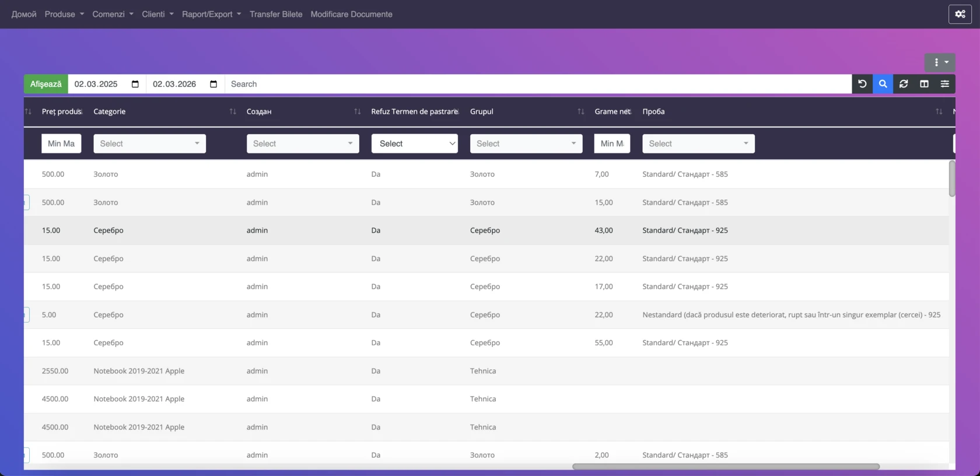
Task: Open the Categorie filter Select dropdown
Action: pyautogui.click(x=149, y=143)
